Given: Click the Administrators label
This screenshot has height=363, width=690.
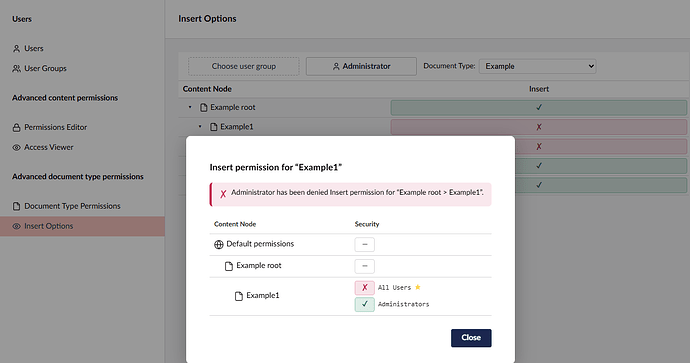Looking at the screenshot, I should pos(404,304).
